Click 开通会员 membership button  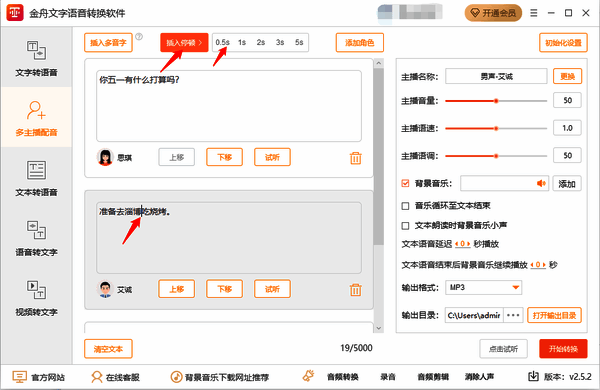coord(493,13)
